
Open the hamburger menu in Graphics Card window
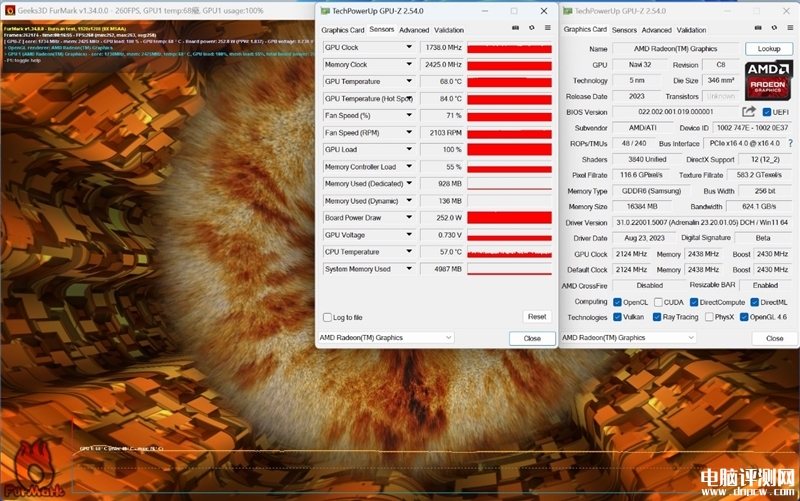click(x=790, y=28)
